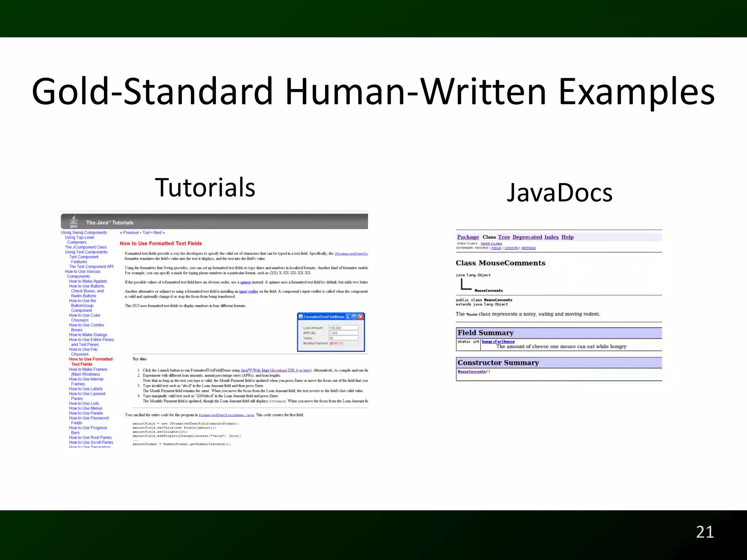Click the FormattedTextFieldDemo minimize button
The width and height of the screenshot is (747, 560).
click(348, 316)
